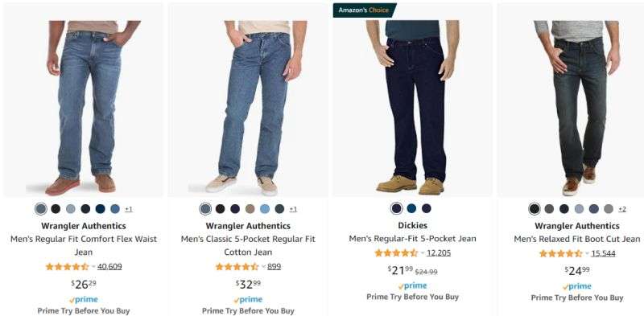The image size is (644, 316).
Task: Open the 40,609 reviews link
Action: coord(109,267)
